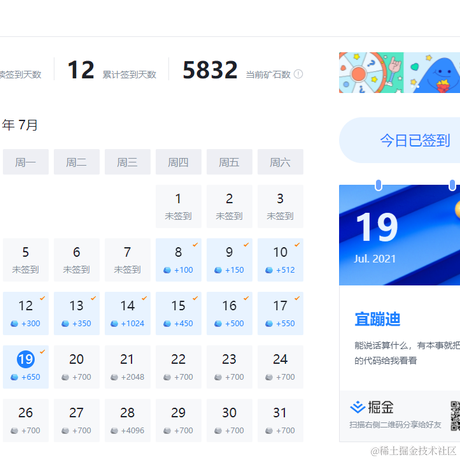This screenshot has height=460, width=460.
Task: Click the ore icon next to +450
Action: [x=167, y=323]
